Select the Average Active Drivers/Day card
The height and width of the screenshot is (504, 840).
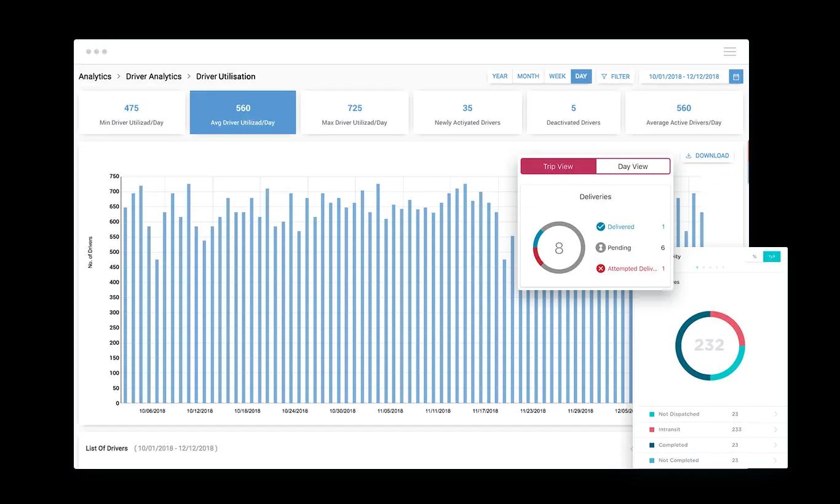pos(684,112)
